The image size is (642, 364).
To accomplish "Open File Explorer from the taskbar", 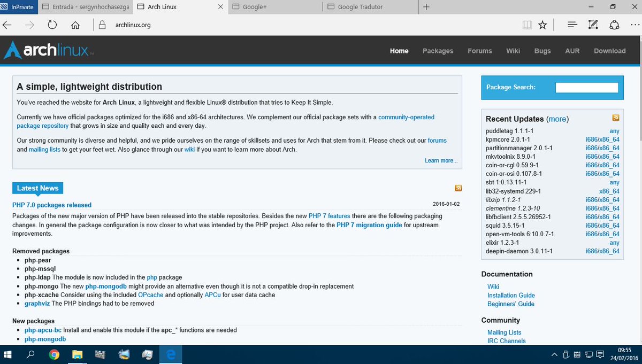I will click(x=78, y=354).
